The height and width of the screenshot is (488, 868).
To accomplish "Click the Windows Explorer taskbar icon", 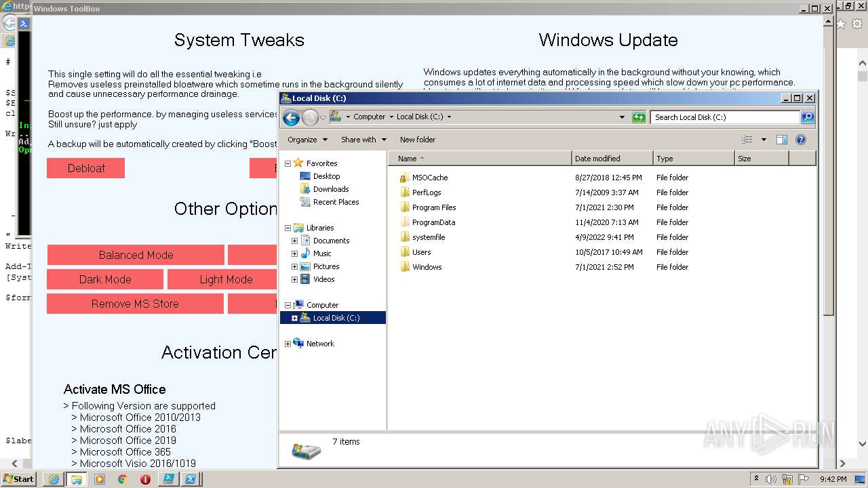I will [77, 479].
